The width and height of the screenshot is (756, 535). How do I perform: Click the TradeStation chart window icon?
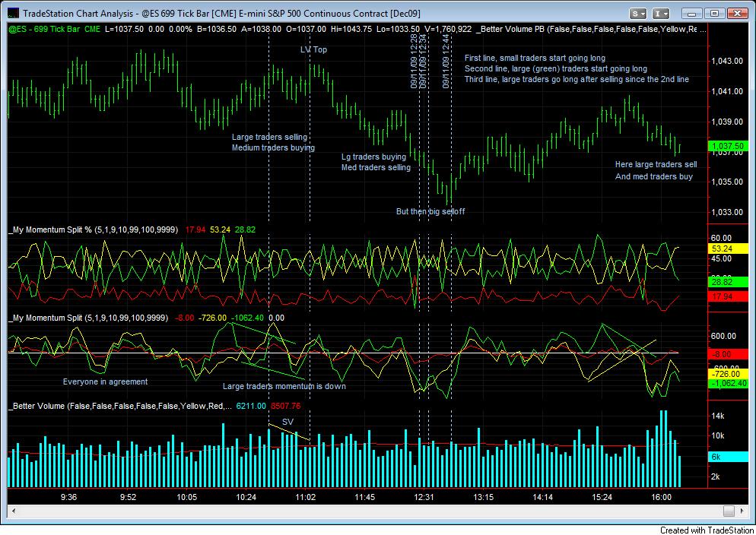pos(14,14)
